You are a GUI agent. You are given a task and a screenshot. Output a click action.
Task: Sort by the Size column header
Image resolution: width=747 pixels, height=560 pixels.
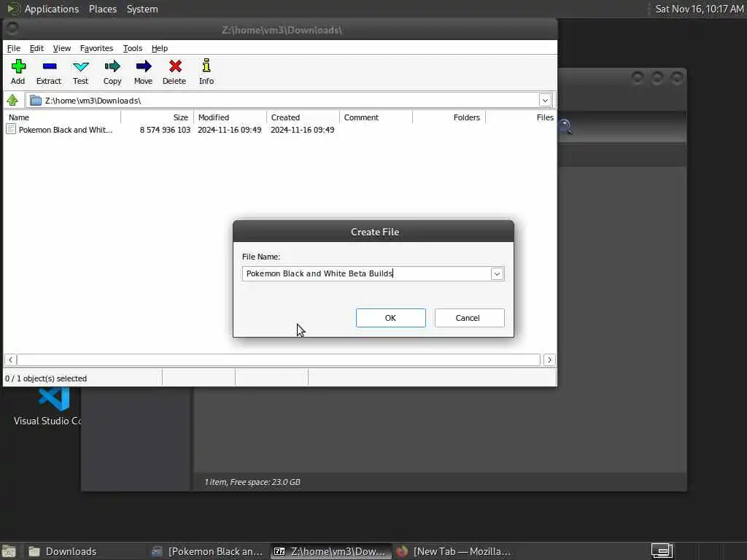pos(158,117)
